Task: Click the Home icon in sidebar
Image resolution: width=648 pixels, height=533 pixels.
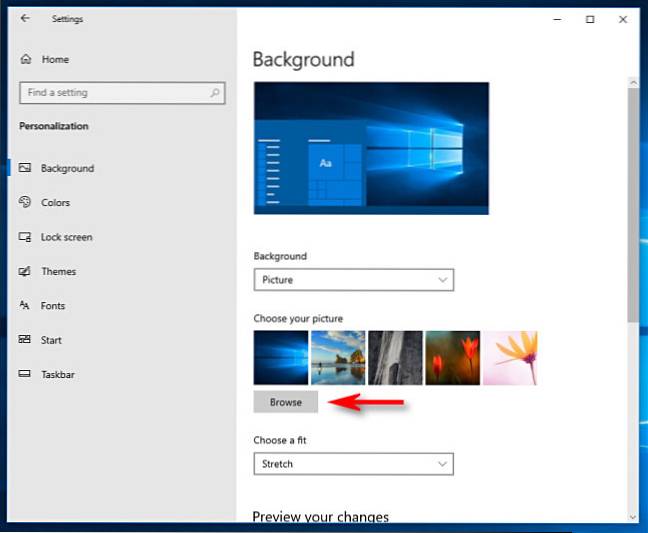Action: (25, 60)
